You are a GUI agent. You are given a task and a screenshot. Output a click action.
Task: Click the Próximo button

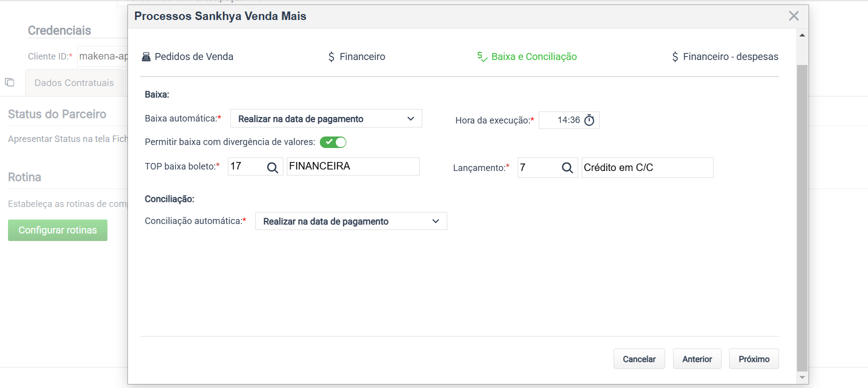(754, 359)
